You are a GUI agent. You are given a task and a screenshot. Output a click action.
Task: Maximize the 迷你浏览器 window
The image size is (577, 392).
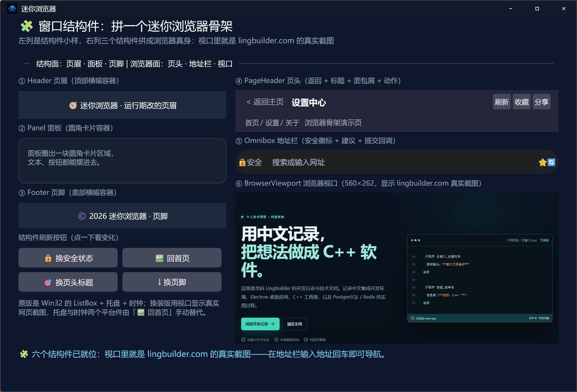tap(537, 9)
